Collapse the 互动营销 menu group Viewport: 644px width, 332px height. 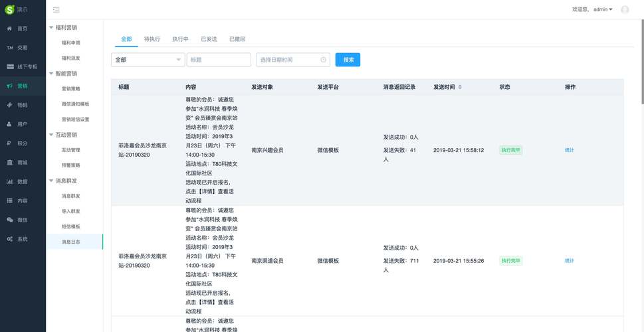pyautogui.click(x=51, y=135)
